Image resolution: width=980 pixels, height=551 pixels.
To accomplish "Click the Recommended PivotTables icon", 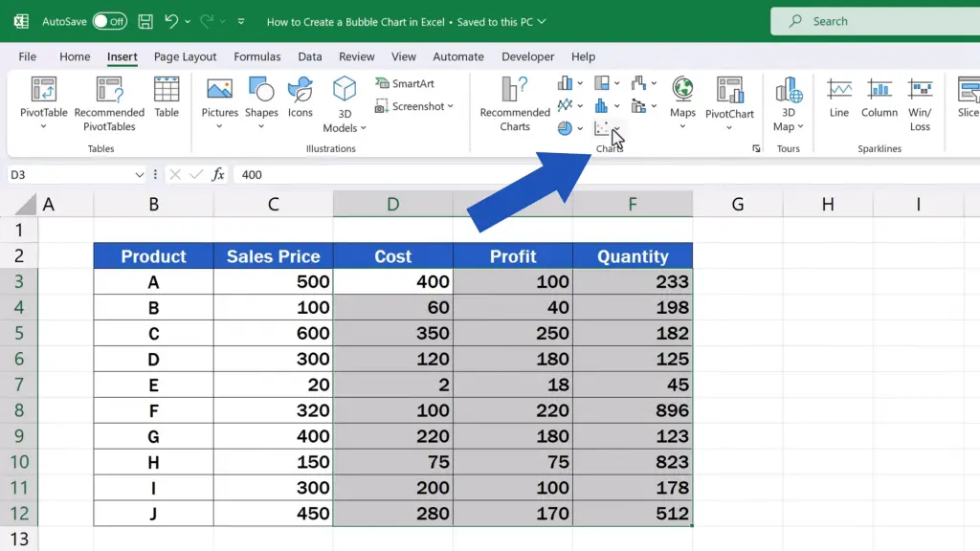I will pyautogui.click(x=109, y=103).
